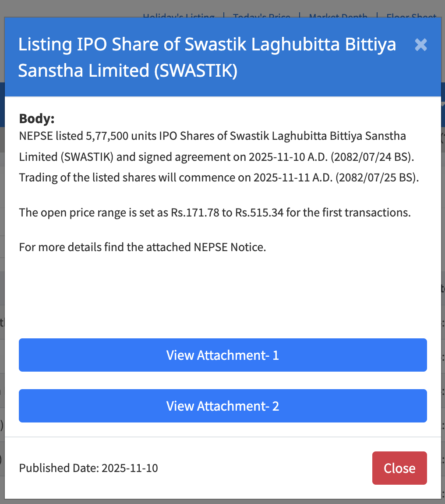Image resolution: width=445 pixels, height=504 pixels.
Task: Open View Attachment- 1
Action: coord(222,355)
